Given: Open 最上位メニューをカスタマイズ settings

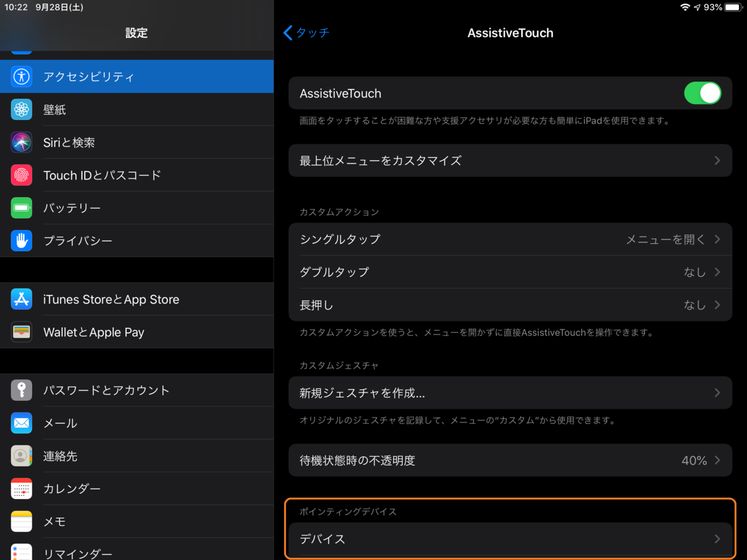Looking at the screenshot, I should (510, 160).
